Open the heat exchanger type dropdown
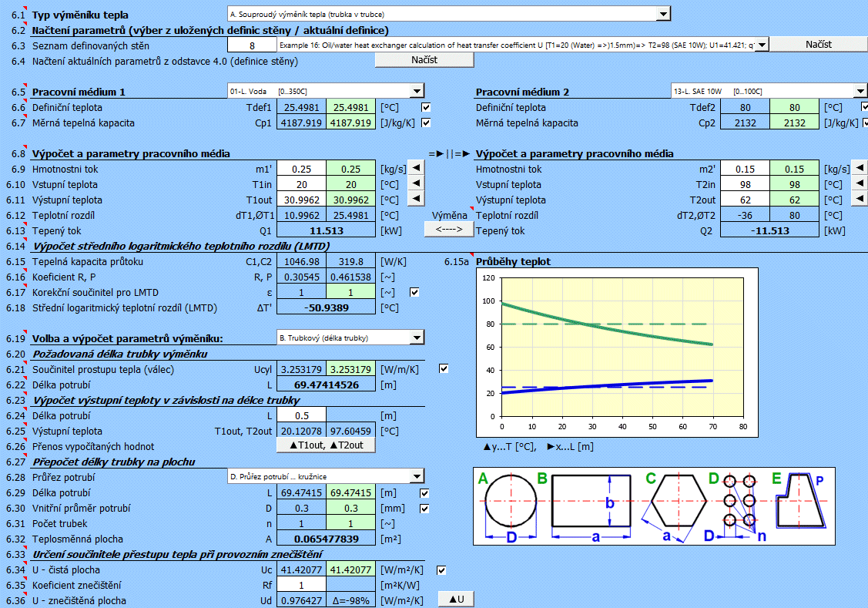Viewport: 868px width, 608px height. pos(663,14)
